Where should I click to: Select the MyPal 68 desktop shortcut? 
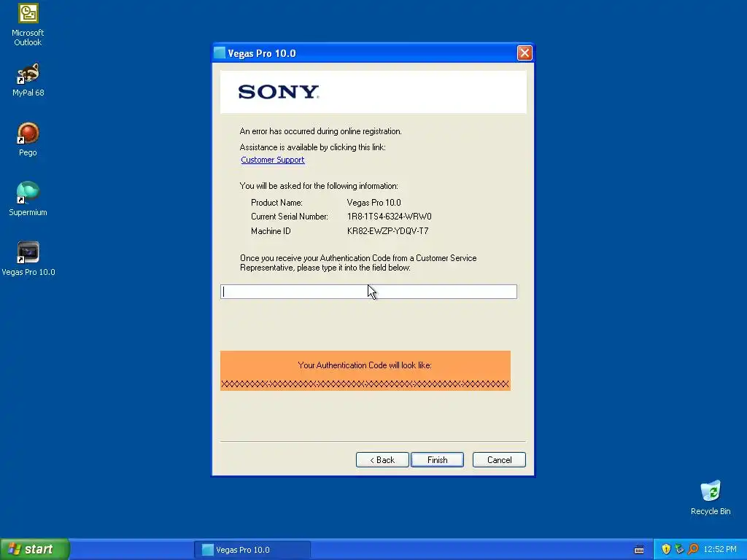point(28,79)
